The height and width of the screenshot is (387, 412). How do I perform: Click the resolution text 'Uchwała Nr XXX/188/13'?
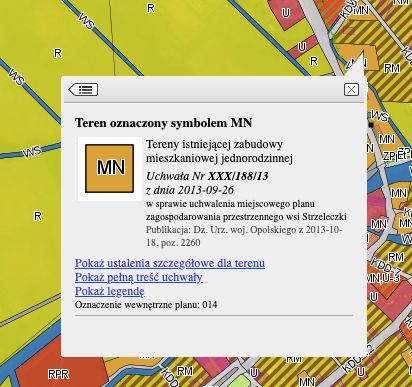[207, 176]
